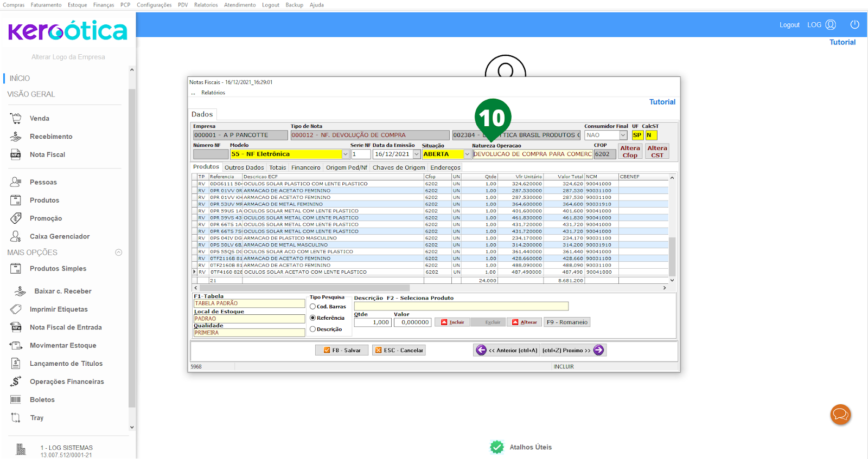Open the Nota Fiscal de Entrada icon
The height and width of the screenshot is (459, 868).
[16, 327]
